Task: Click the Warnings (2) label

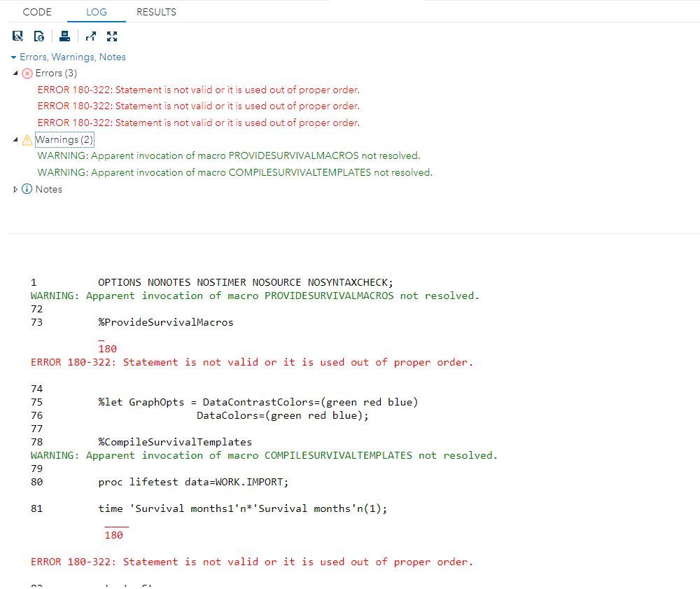Action: click(64, 139)
